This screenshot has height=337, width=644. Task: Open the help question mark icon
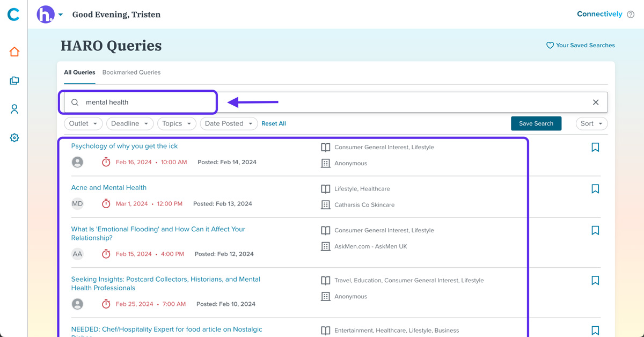(x=631, y=14)
